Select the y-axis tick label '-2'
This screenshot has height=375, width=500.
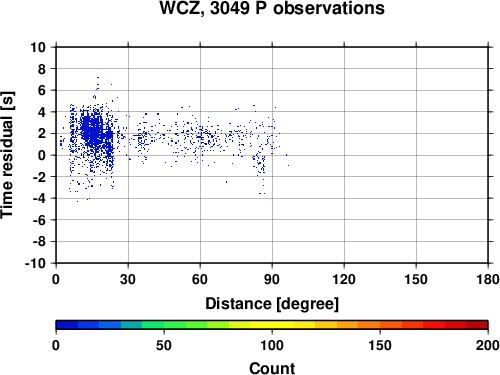click(39, 177)
